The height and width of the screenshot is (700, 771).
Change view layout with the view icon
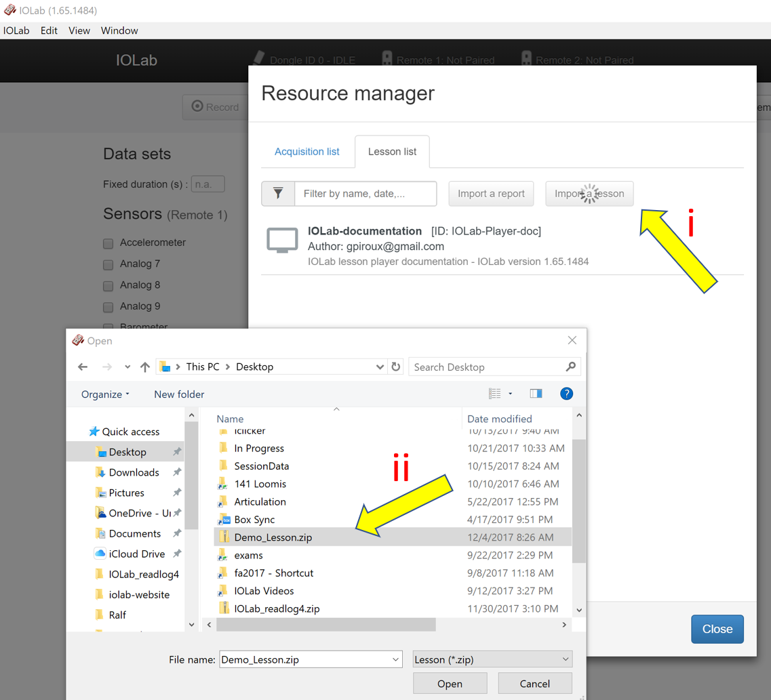coord(494,394)
